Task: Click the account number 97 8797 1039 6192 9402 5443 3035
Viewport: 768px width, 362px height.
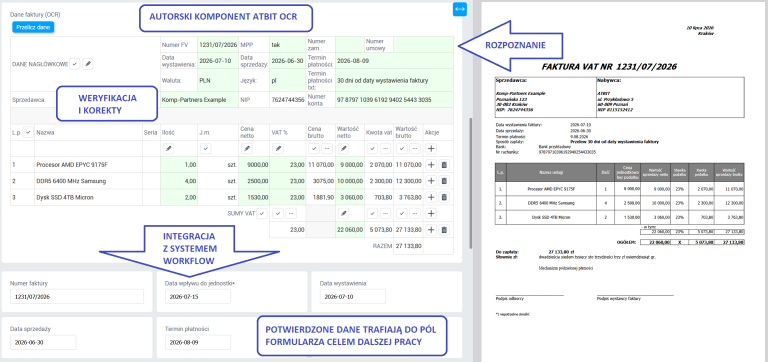Action: tap(384, 99)
